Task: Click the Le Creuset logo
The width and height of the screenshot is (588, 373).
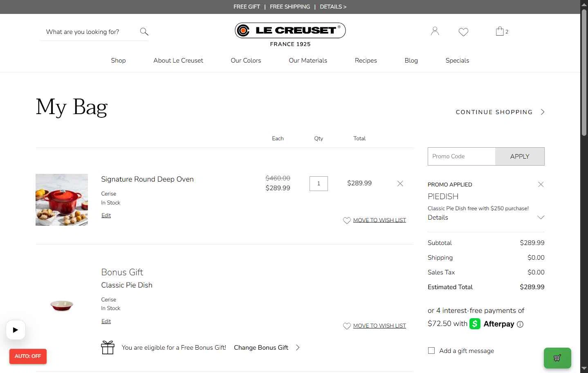Action: click(x=290, y=35)
